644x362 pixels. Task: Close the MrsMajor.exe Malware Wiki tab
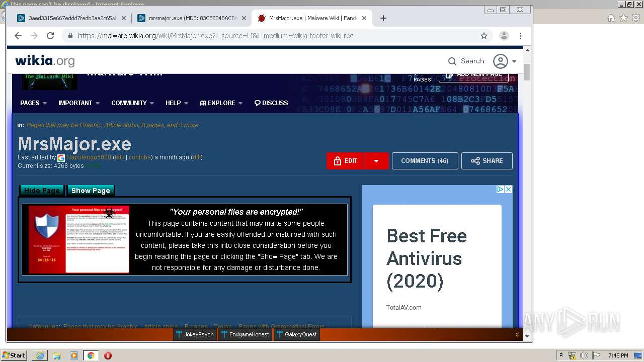364,18
